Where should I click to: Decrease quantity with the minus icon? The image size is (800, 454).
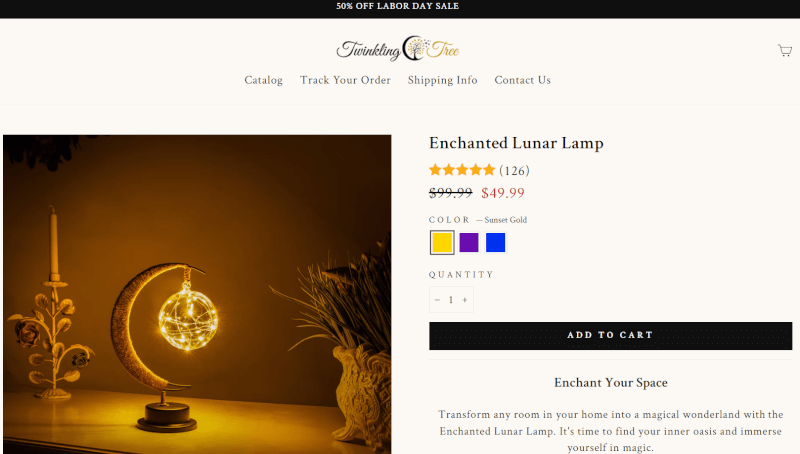tap(437, 300)
